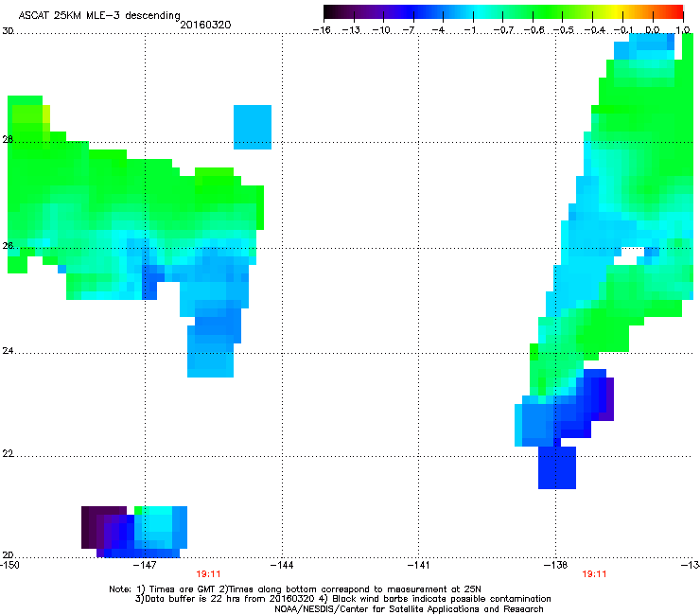Screen dimensions: 700x615
Task: Click the -10 color scale label
Action: tap(381, 30)
